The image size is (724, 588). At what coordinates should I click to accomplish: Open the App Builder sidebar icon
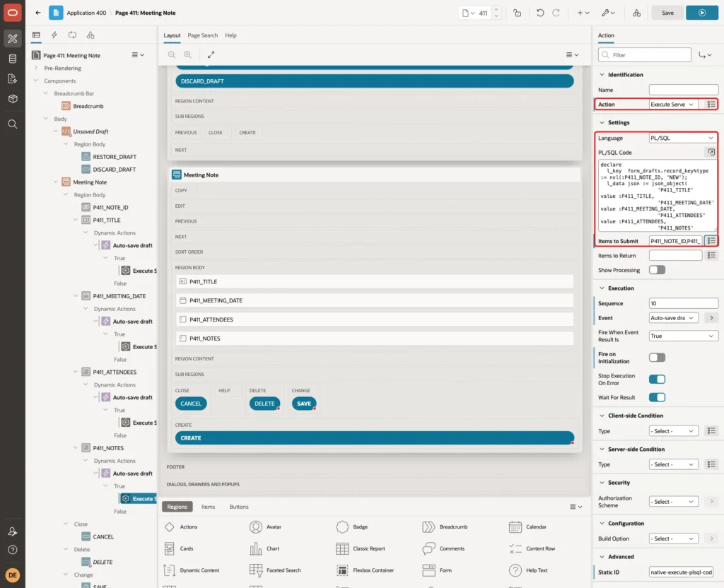pyautogui.click(x=13, y=39)
